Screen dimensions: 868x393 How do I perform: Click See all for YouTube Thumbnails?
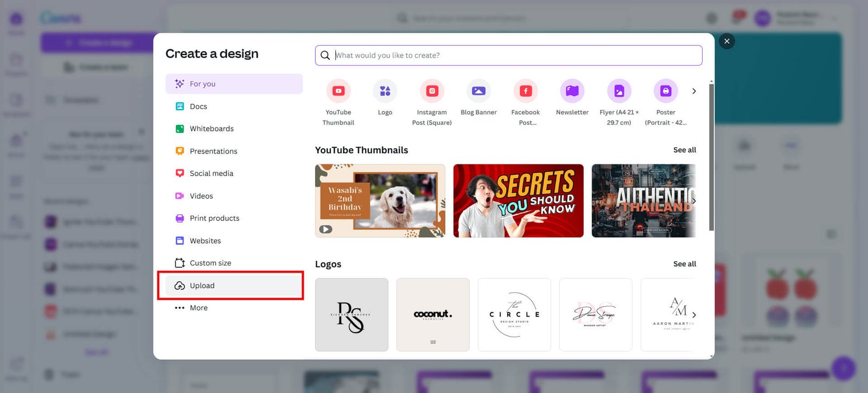click(x=684, y=150)
